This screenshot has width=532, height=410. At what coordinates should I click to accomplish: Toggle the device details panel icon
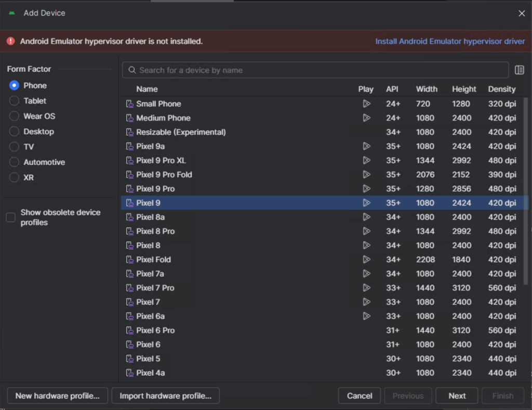coord(519,70)
